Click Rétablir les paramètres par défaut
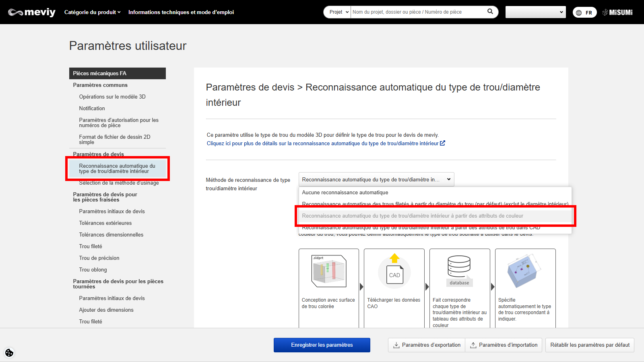644x362 pixels. (x=590, y=345)
